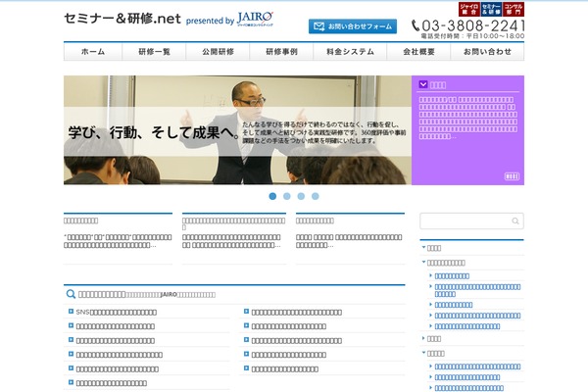This screenshot has height=392, width=588.
Task: Click the magnifier icon in the sidebar search box
Action: click(x=515, y=220)
